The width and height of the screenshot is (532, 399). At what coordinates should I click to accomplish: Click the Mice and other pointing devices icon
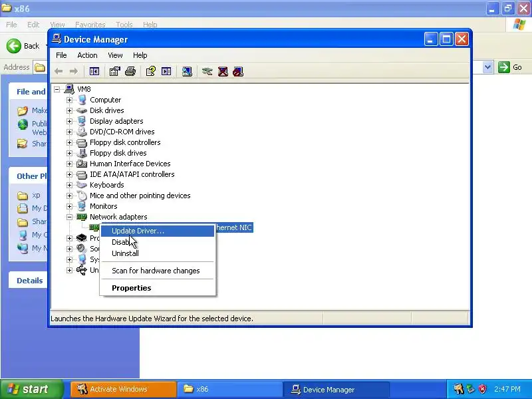point(81,196)
